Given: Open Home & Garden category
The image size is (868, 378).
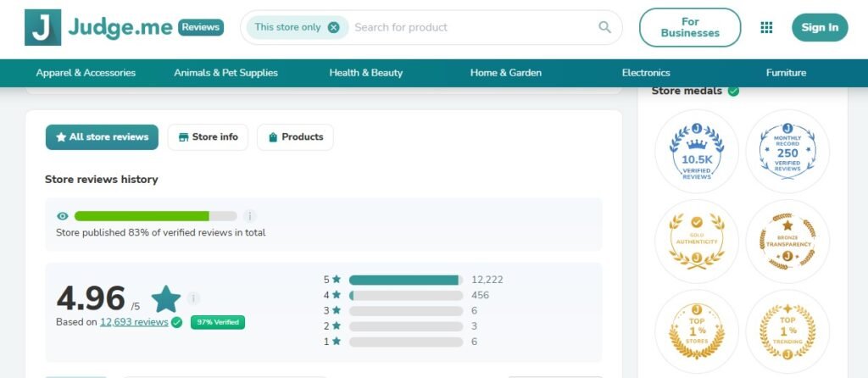Looking at the screenshot, I should [506, 73].
